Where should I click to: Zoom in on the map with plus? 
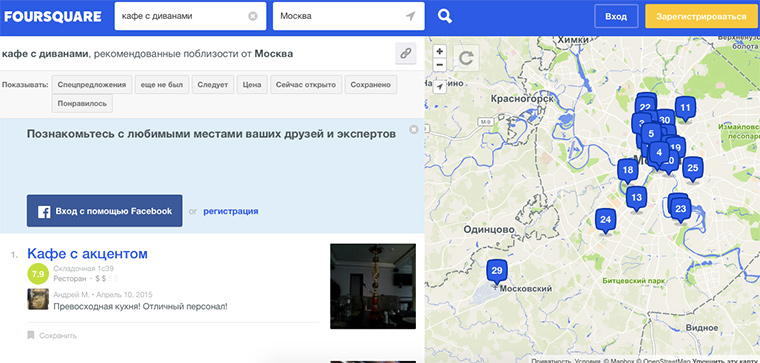[x=439, y=51]
